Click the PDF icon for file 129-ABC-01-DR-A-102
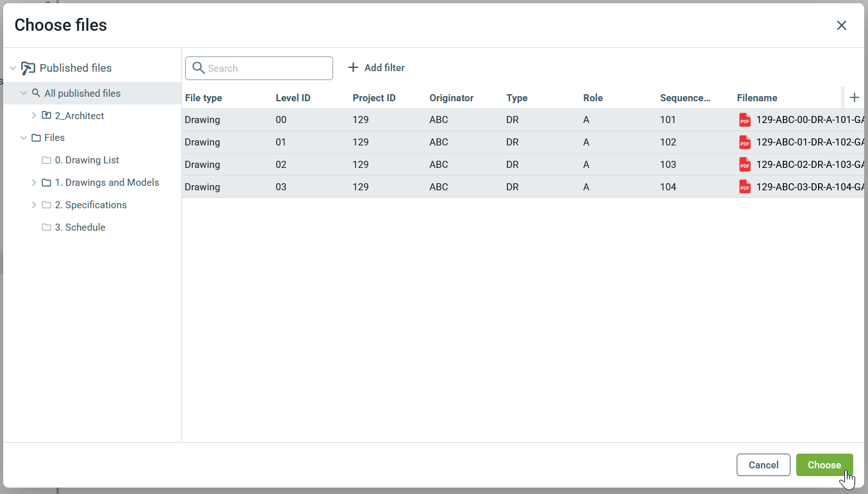Screen dimensions: 868x494 [x=744, y=142]
